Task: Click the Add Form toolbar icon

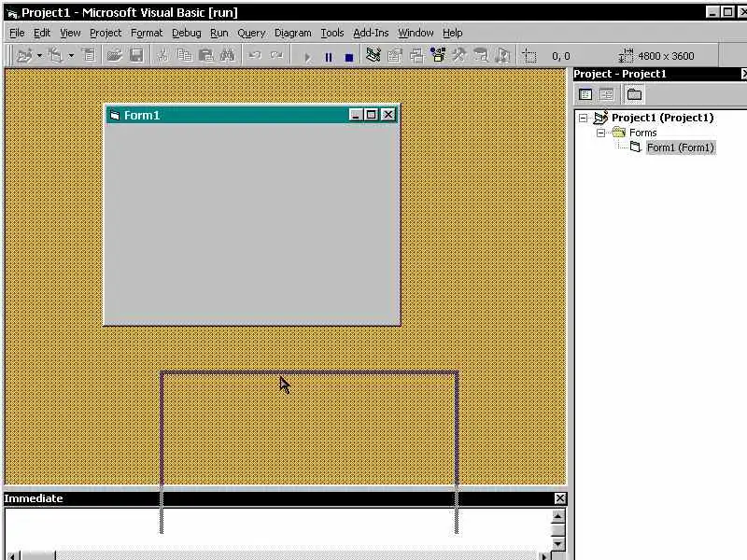Action: pos(56,56)
